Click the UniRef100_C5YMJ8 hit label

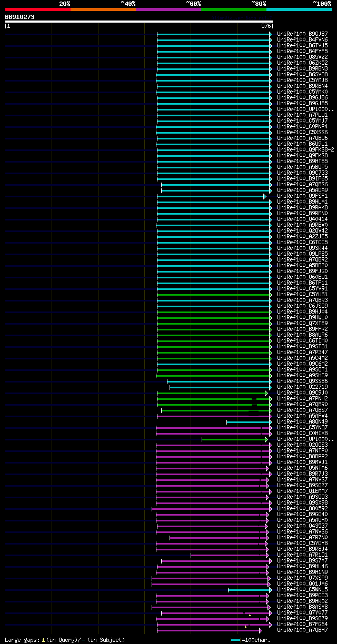click(302, 80)
